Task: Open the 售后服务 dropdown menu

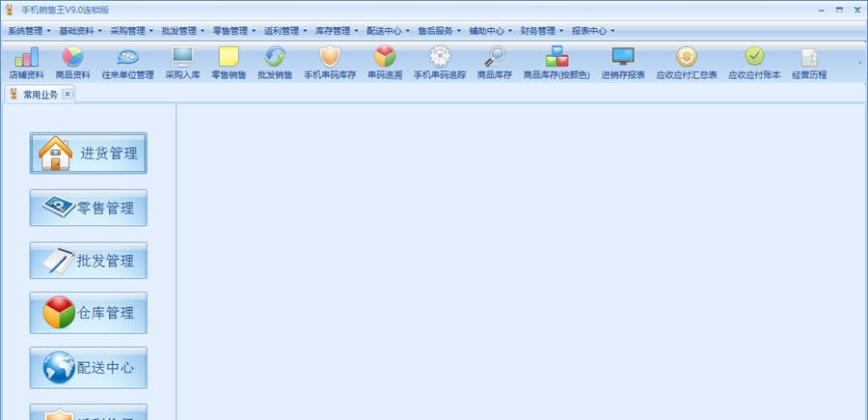Action: (439, 31)
